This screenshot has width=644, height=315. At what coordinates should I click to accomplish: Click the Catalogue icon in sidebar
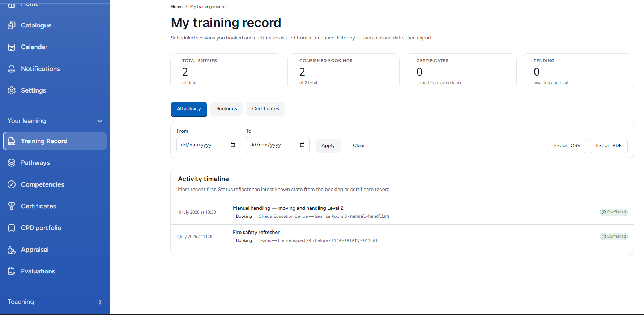tap(12, 25)
